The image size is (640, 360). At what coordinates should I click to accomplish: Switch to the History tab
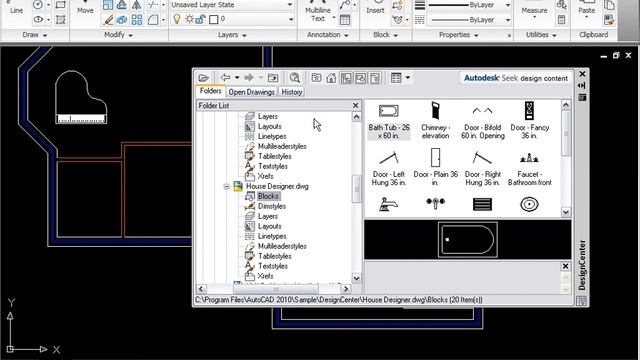(291, 92)
